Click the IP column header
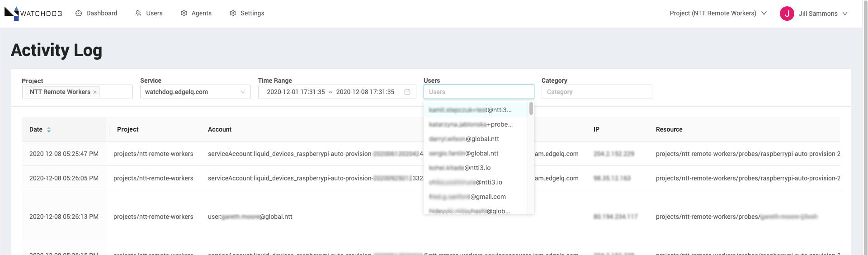Viewport: 868px width, 255px height. pyautogui.click(x=596, y=129)
